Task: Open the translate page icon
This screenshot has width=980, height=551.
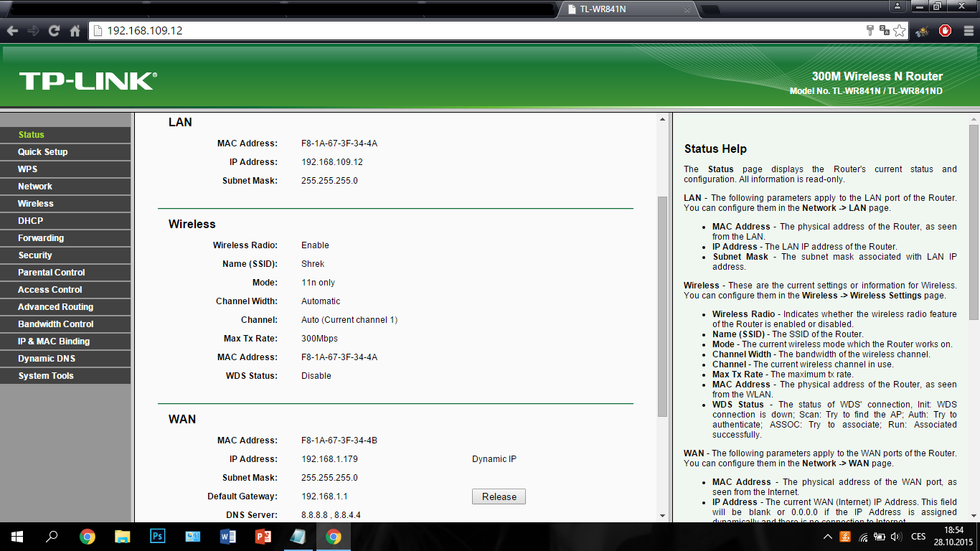Action: [885, 31]
